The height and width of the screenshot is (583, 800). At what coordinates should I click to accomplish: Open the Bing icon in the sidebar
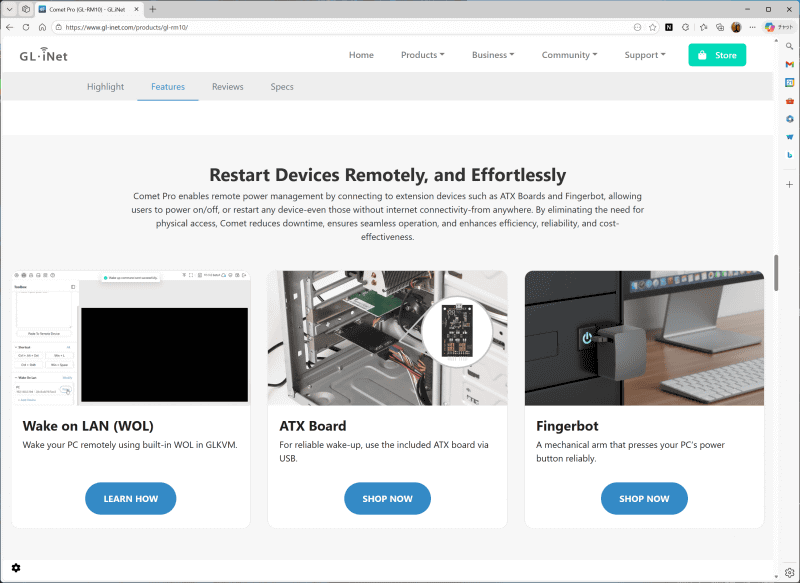coord(789,155)
